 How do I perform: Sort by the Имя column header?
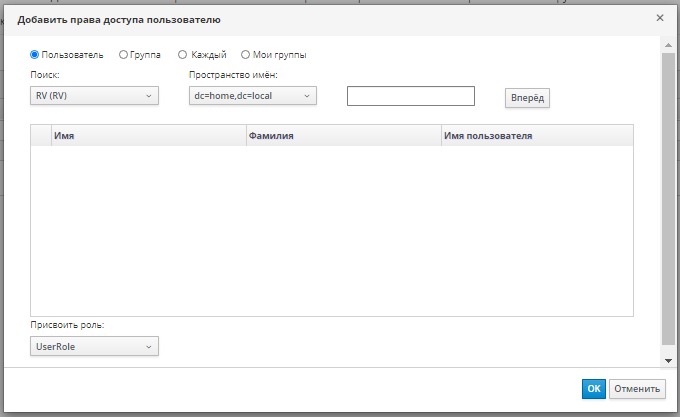tap(148, 135)
